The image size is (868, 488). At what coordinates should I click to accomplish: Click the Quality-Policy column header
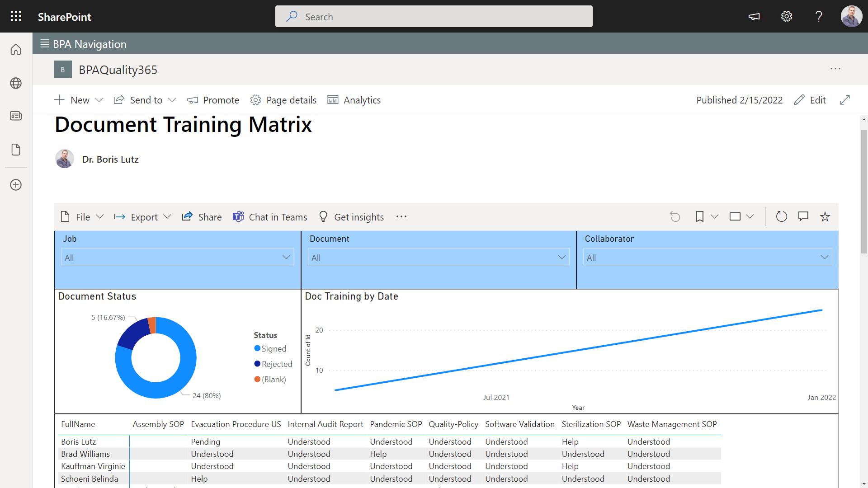tap(453, 424)
